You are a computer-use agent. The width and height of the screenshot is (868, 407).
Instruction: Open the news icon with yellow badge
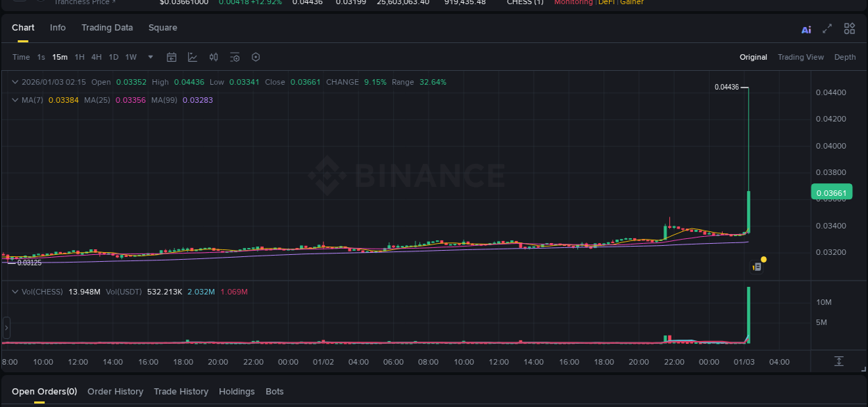757,266
